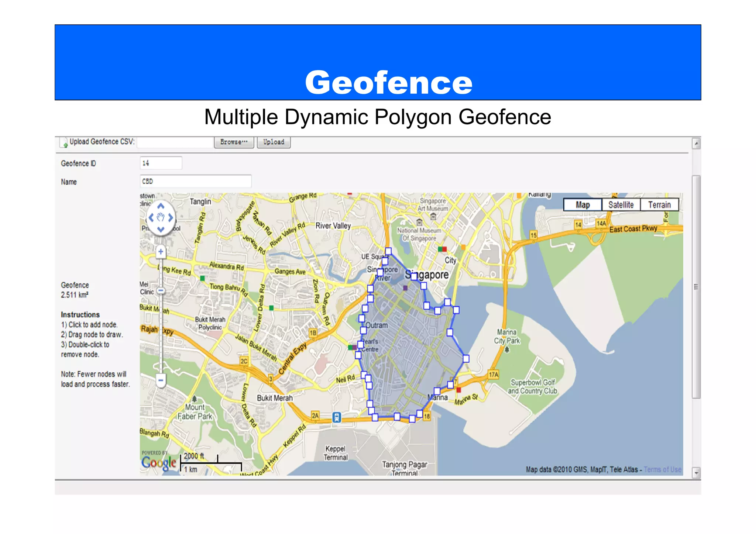Click the Marina City Park tree icon
The height and width of the screenshot is (534, 756).
507,349
